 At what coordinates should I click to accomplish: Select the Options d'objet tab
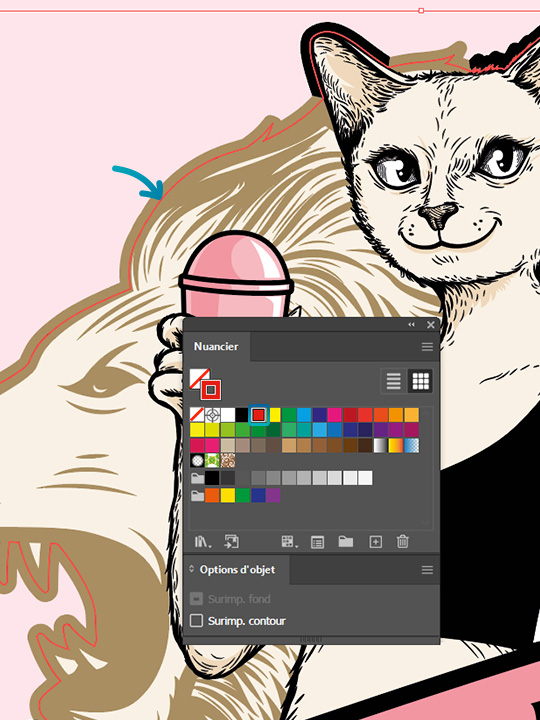click(x=237, y=570)
